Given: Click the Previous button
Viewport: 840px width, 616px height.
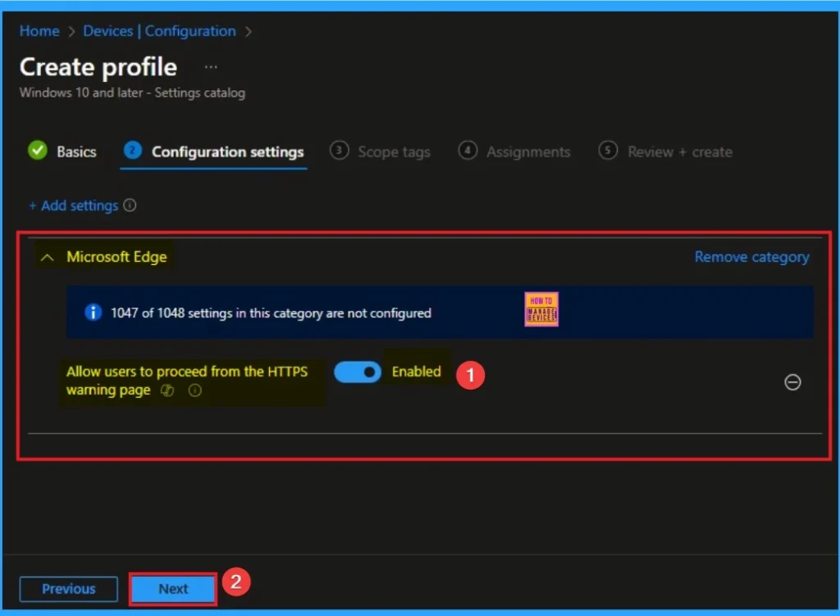Looking at the screenshot, I should coord(69,589).
